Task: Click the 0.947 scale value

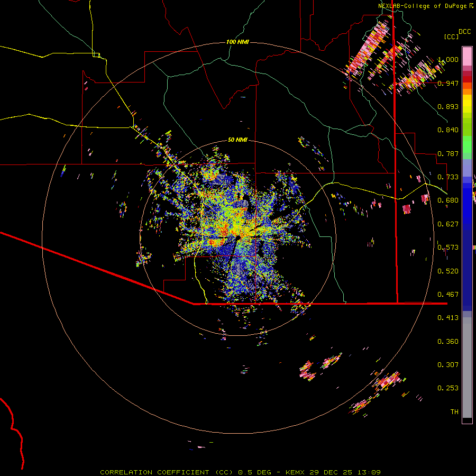Action: pos(448,83)
